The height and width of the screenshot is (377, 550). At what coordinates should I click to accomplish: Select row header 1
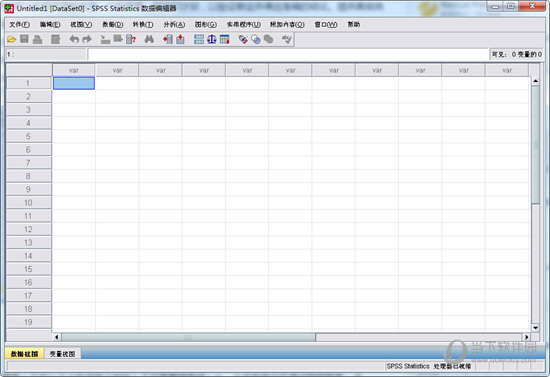[x=28, y=83]
